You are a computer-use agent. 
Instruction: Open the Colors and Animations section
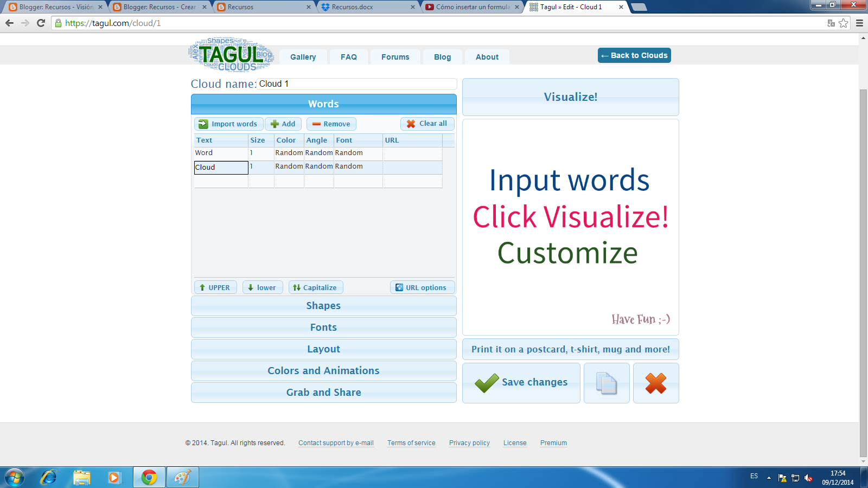[x=323, y=370]
